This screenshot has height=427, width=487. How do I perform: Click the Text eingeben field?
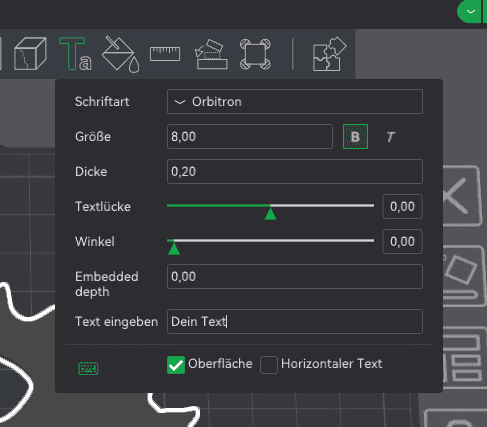(x=295, y=322)
